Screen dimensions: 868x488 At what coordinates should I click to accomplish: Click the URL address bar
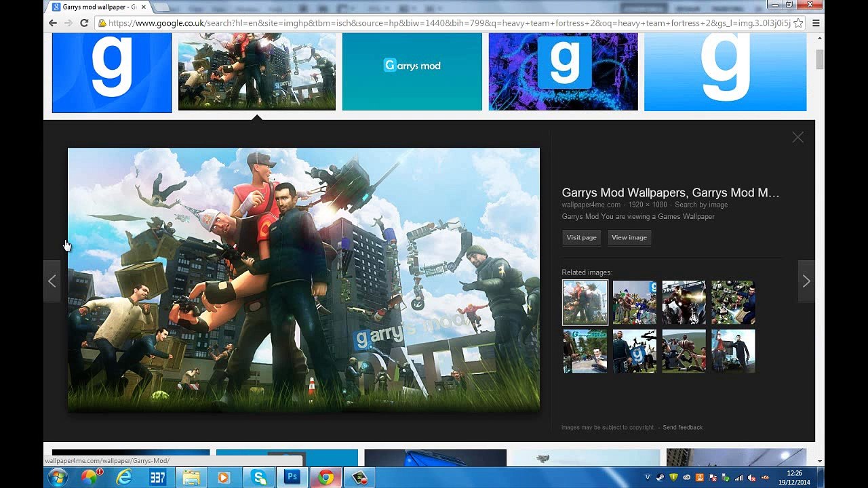(449, 22)
